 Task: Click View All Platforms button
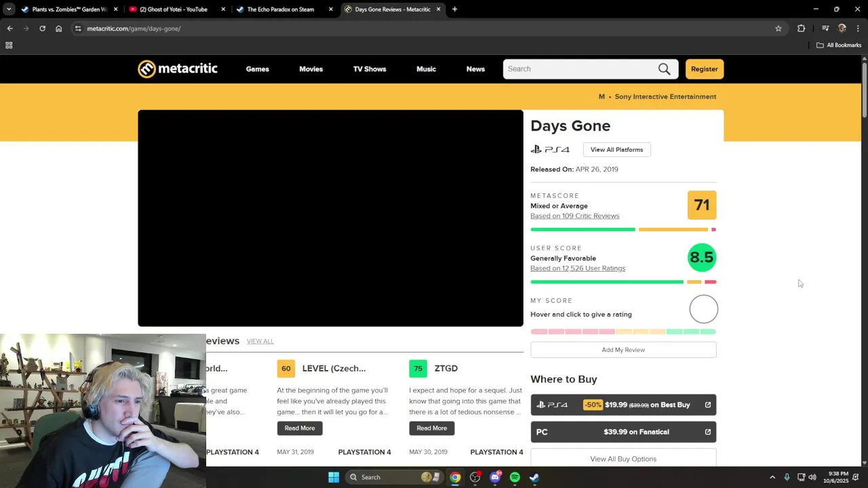(616, 150)
